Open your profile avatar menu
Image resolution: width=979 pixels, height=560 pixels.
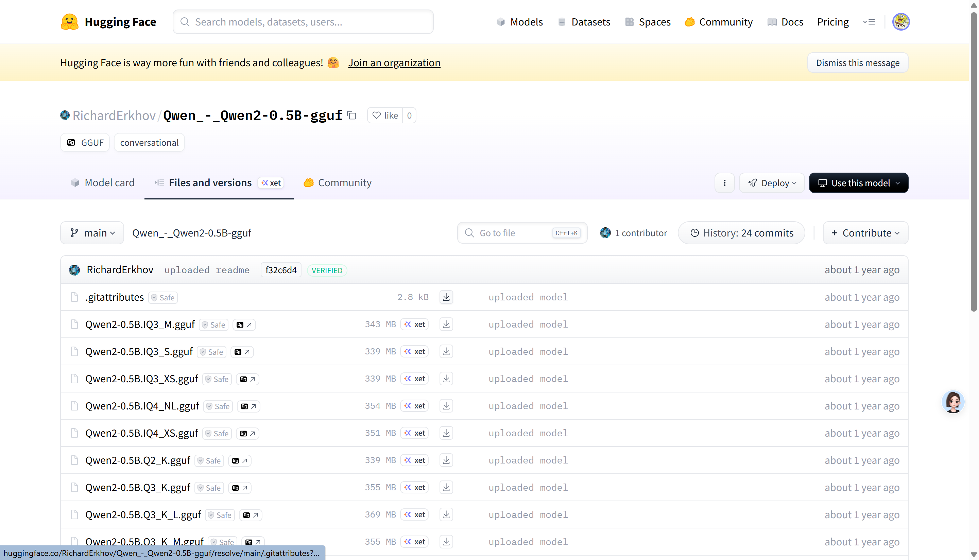pos(901,21)
